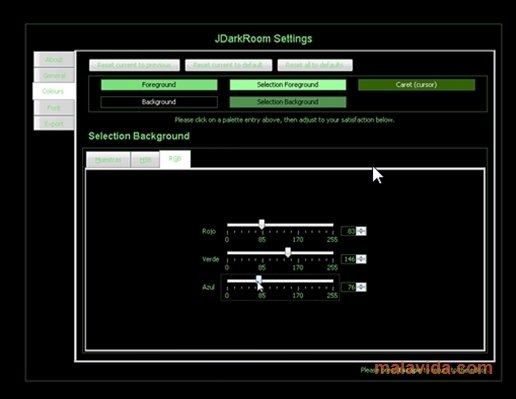Click the Azul label
Viewport: 516px width, 399px height.
208,287
